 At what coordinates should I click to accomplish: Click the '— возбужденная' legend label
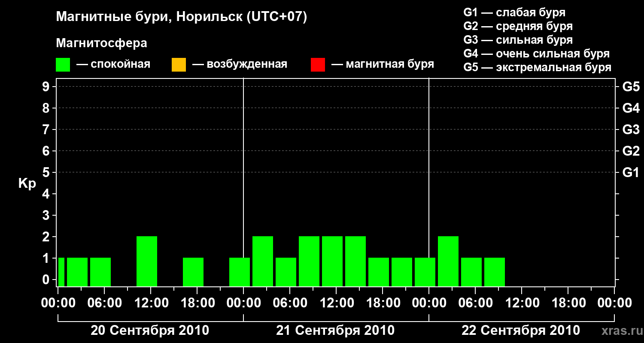point(240,65)
